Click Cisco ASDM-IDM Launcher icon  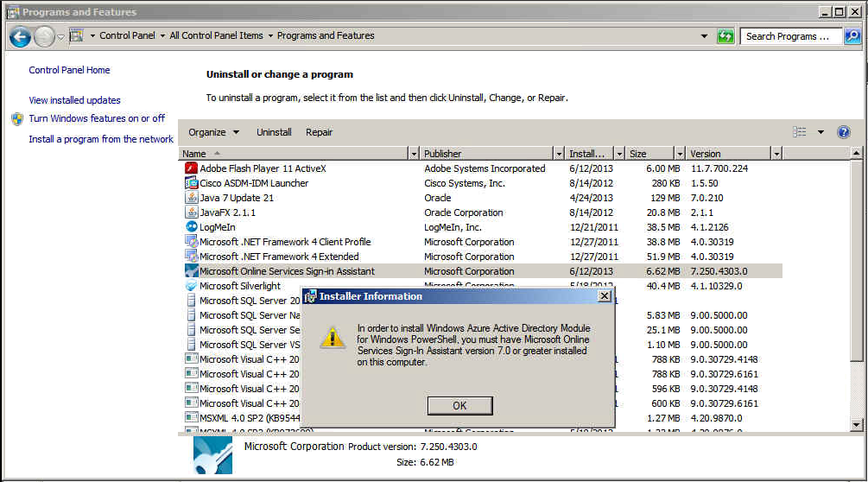tap(191, 183)
